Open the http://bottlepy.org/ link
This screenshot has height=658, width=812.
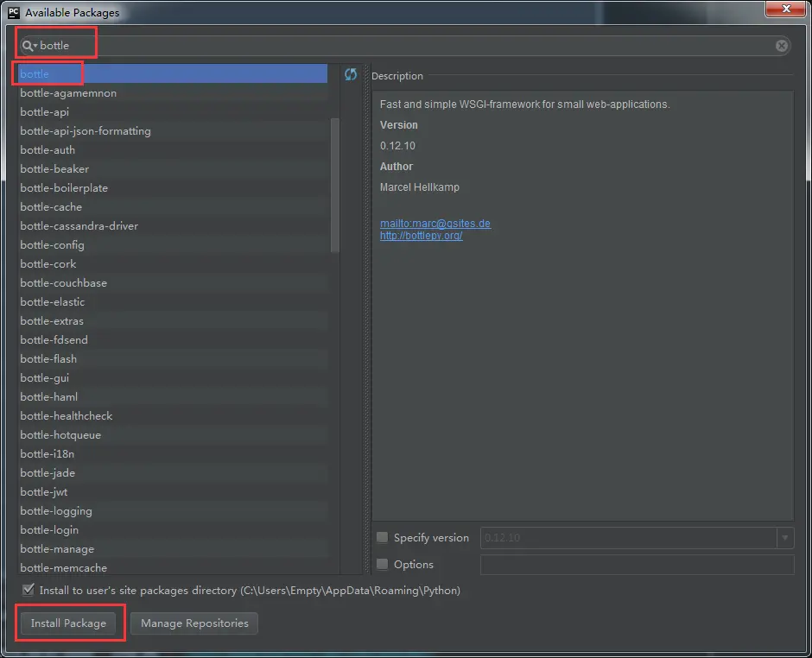(421, 236)
